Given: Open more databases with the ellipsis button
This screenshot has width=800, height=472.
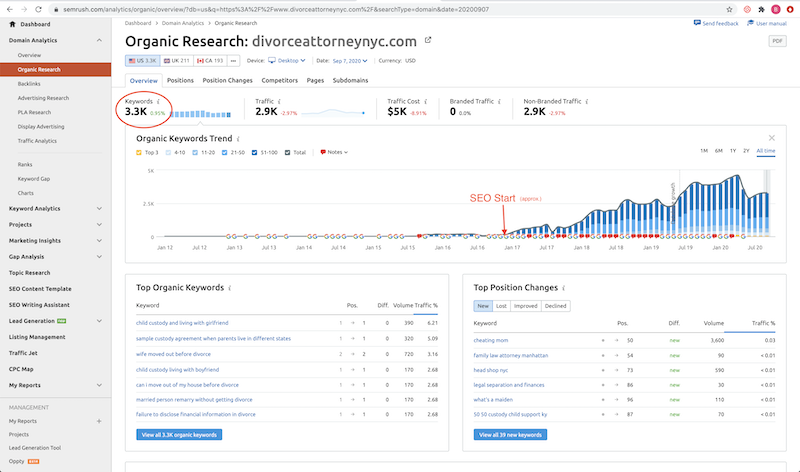Looking at the screenshot, I should tap(233, 61).
